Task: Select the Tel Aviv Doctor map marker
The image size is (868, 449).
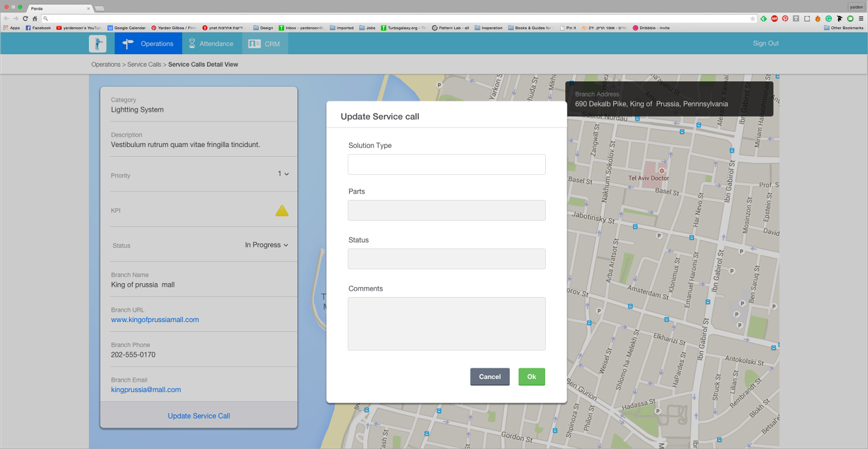Action: (661, 170)
